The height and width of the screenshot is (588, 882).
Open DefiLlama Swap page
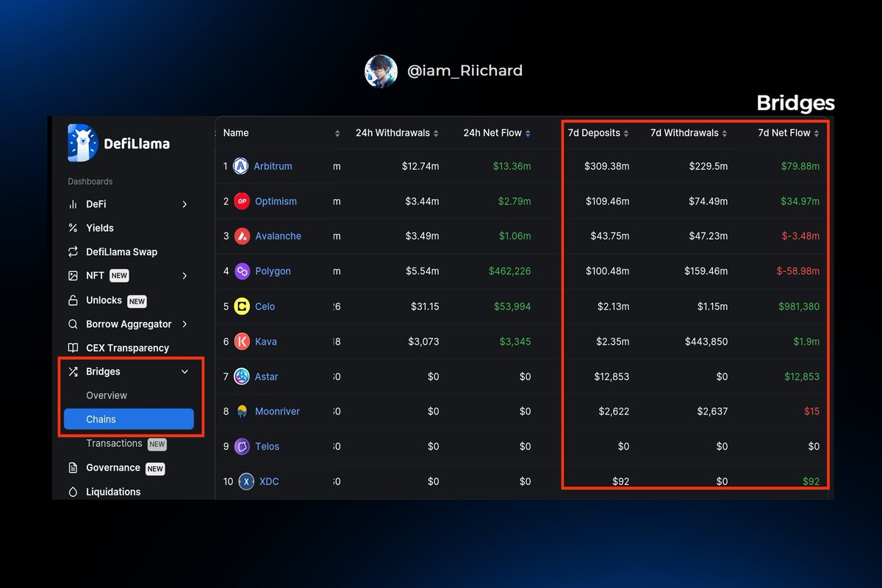tap(122, 251)
